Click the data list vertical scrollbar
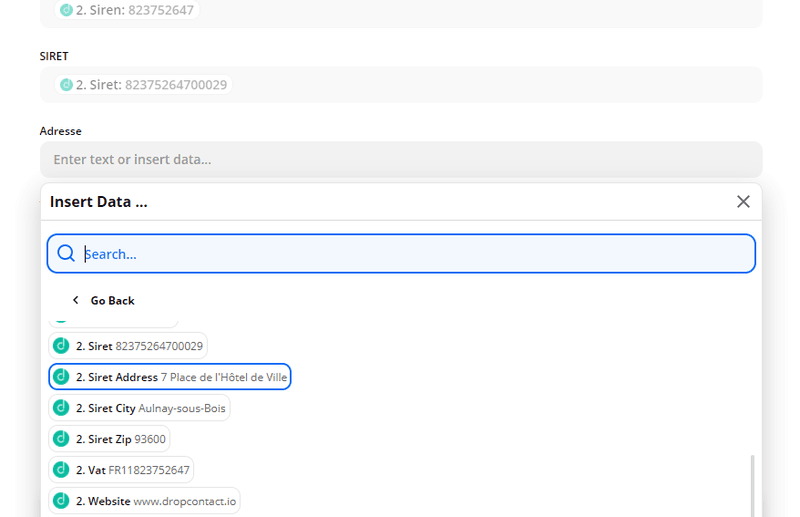 click(752, 486)
